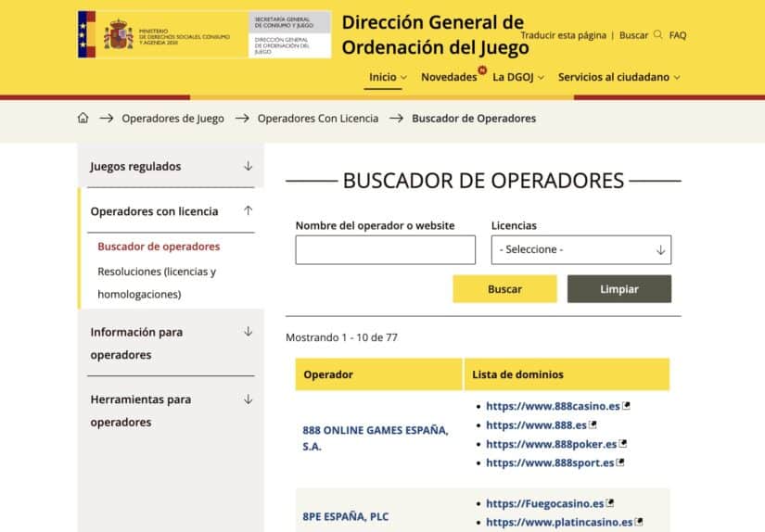This screenshot has height=532, width=765.
Task: Click Dirección General de Ordenación del Juego title
Action: tap(434, 34)
